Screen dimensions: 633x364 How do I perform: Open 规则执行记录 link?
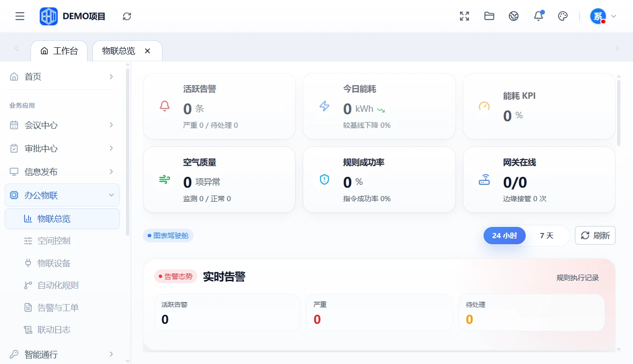[578, 278]
